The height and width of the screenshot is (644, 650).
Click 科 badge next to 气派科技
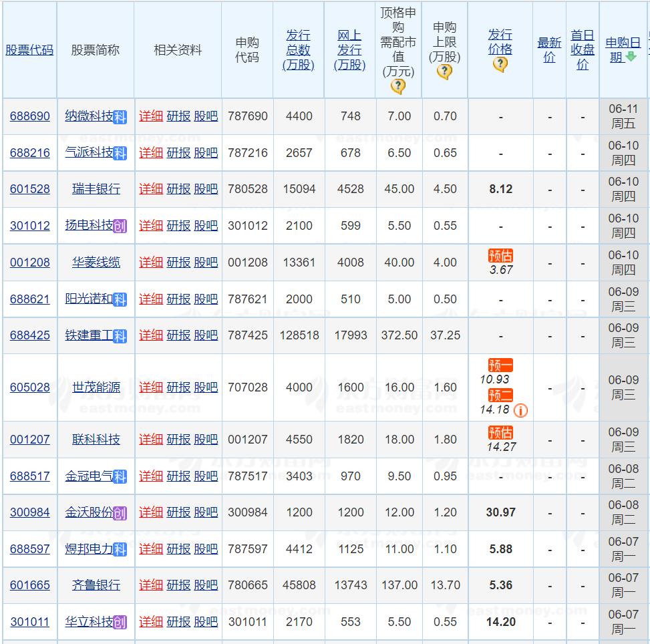pos(120,154)
